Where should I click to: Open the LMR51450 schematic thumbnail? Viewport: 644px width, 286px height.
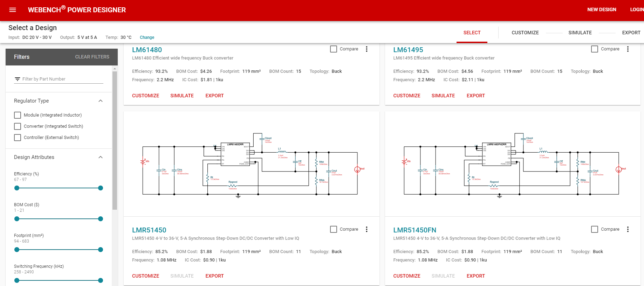(251, 164)
